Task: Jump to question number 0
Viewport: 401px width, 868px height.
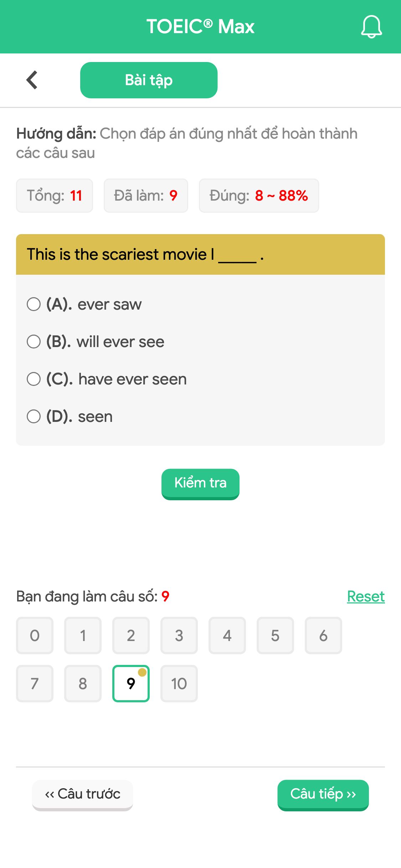Action: click(35, 635)
